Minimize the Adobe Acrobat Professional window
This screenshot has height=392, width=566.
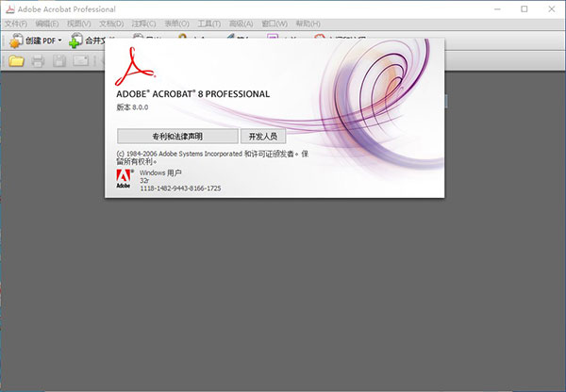click(x=497, y=9)
